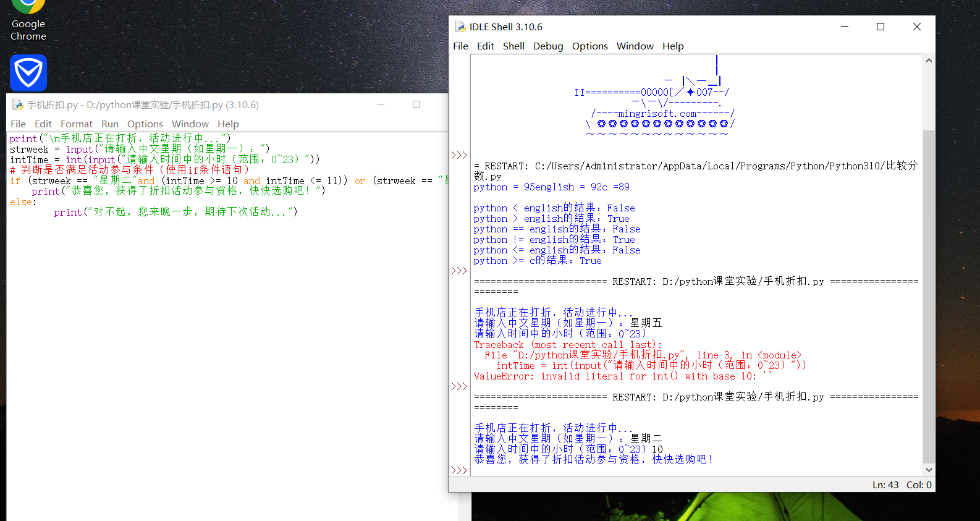
Task: Maximize the 手机折扣.py editor window
Action: click(416, 104)
